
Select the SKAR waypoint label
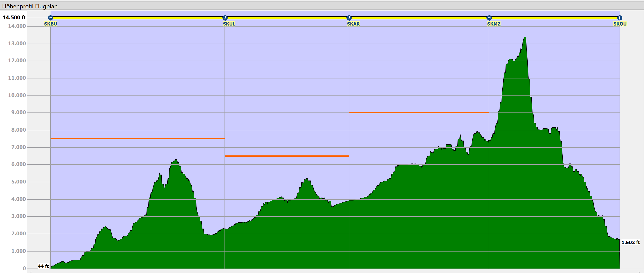click(x=353, y=24)
